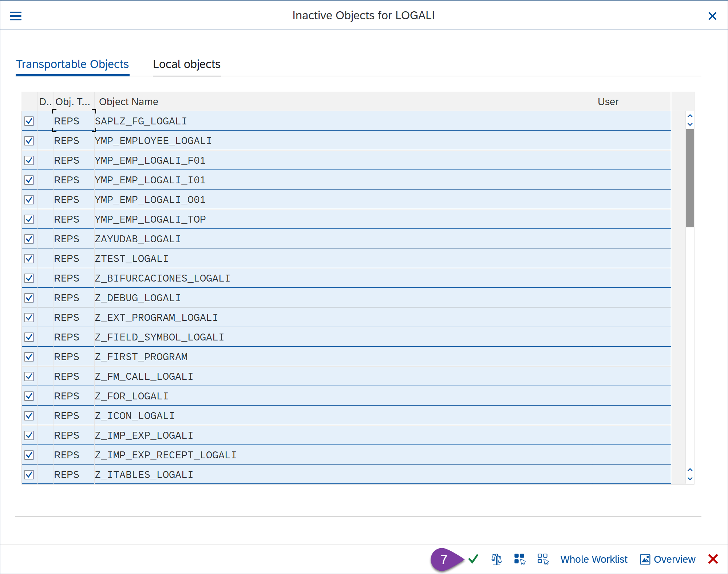This screenshot has width=728, height=574.
Task: Click the scales check icon
Action: 496,559
